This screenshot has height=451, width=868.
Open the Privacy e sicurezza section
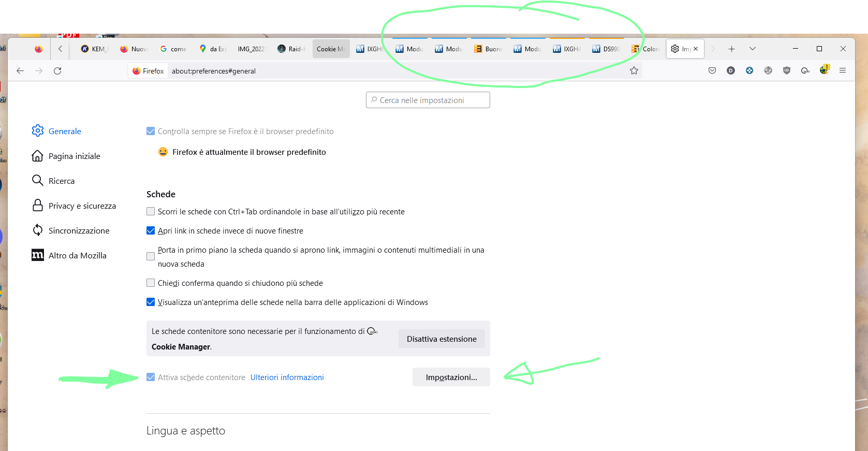click(82, 206)
